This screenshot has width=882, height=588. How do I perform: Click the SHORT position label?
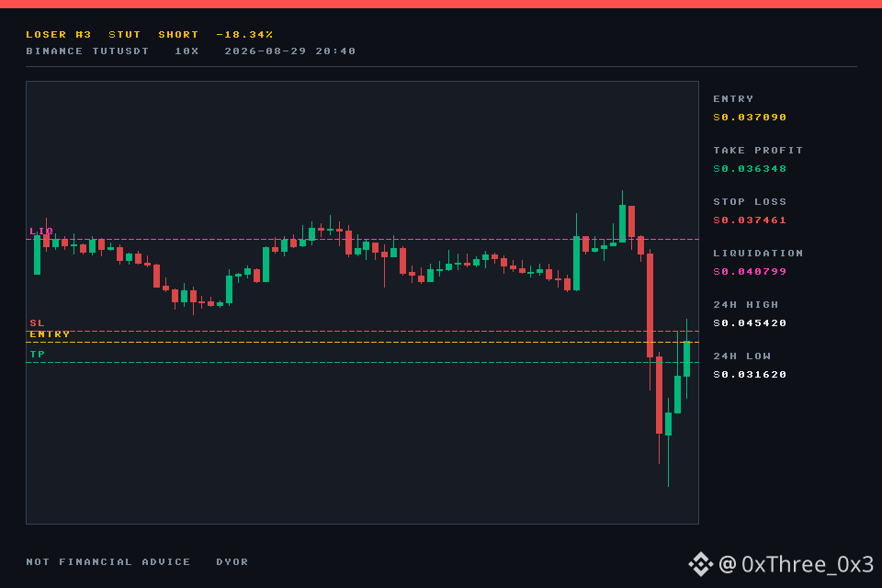[178, 35]
